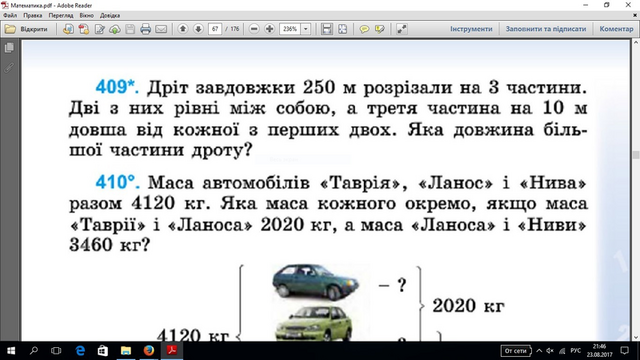The height and width of the screenshot is (360, 640).
Task: Click the Відкрити open file button
Action: tap(26, 29)
